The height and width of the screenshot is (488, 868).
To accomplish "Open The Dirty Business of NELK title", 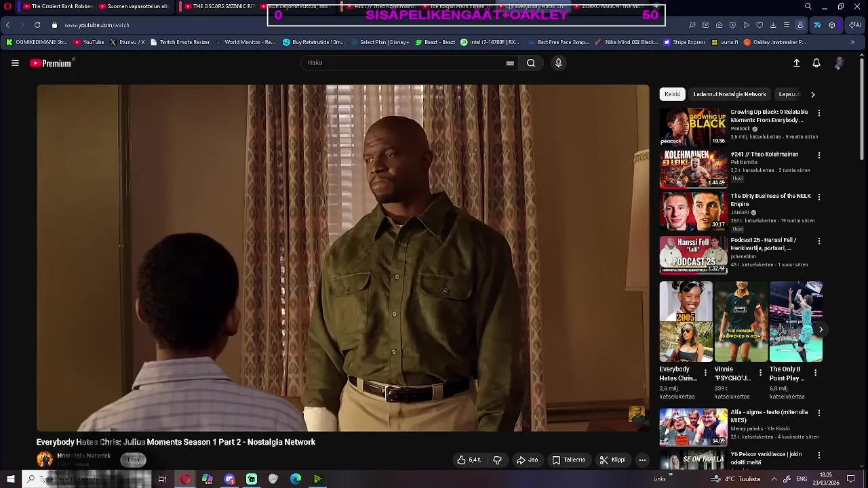I will (770, 200).
